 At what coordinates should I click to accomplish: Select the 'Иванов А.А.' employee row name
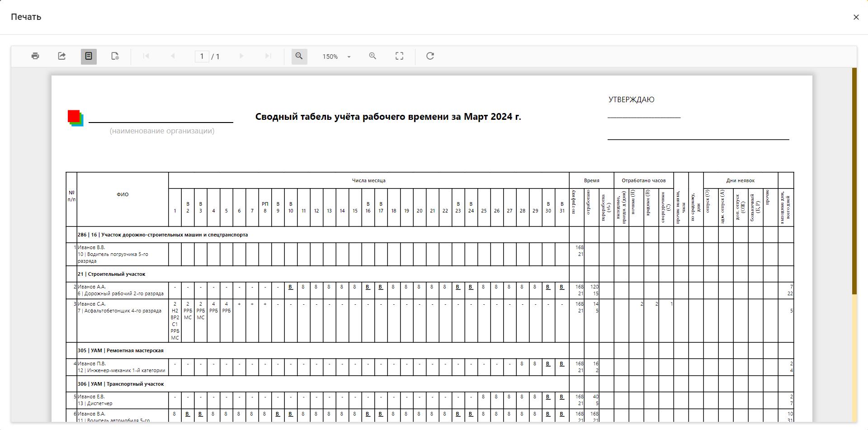tap(91, 287)
